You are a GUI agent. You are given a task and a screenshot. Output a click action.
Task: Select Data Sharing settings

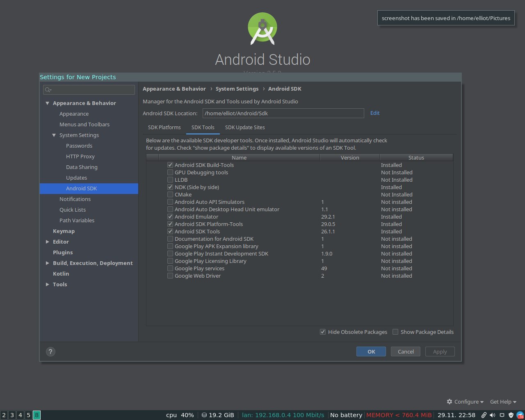pos(82,167)
